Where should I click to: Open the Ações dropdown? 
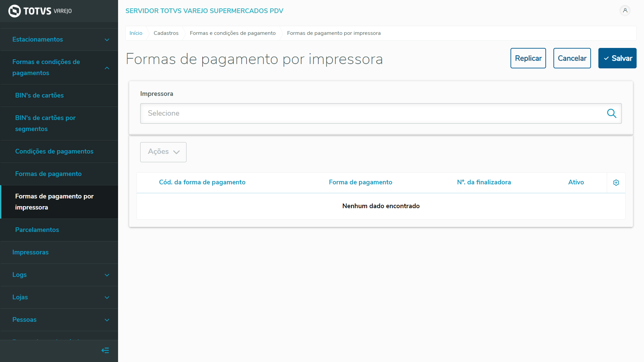[x=163, y=152]
